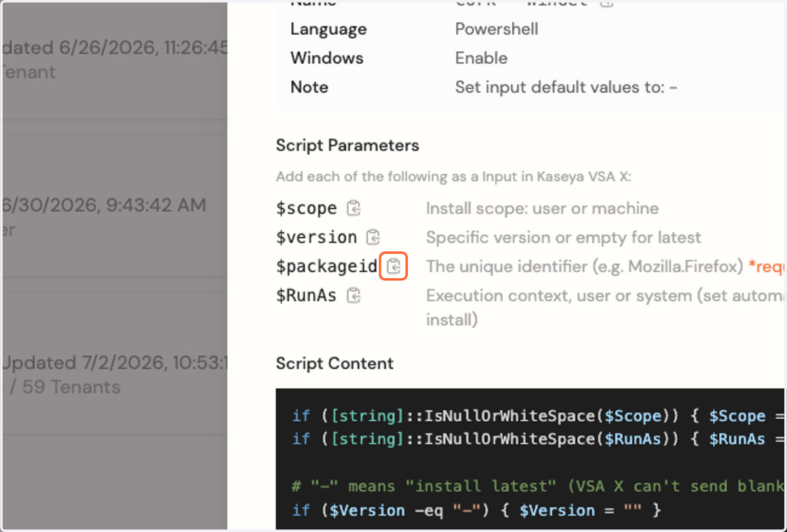Copy the $scope parameter name
The width and height of the screenshot is (787, 532).
(x=354, y=209)
